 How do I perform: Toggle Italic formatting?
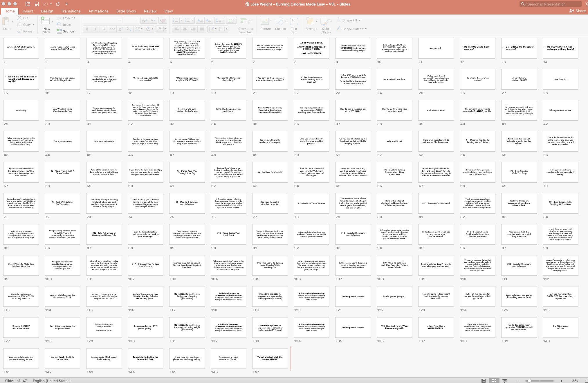[x=95, y=29]
